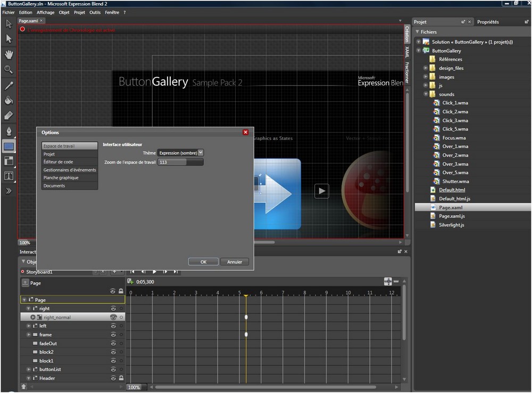Viewport: 532px width, 393px height.
Task: Toggle the lock on Header layer
Action: point(121,378)
